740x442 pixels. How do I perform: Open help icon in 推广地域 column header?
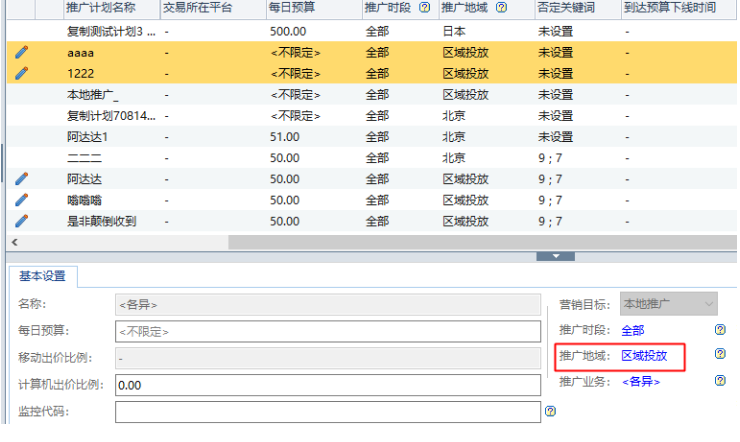point(501,8)
